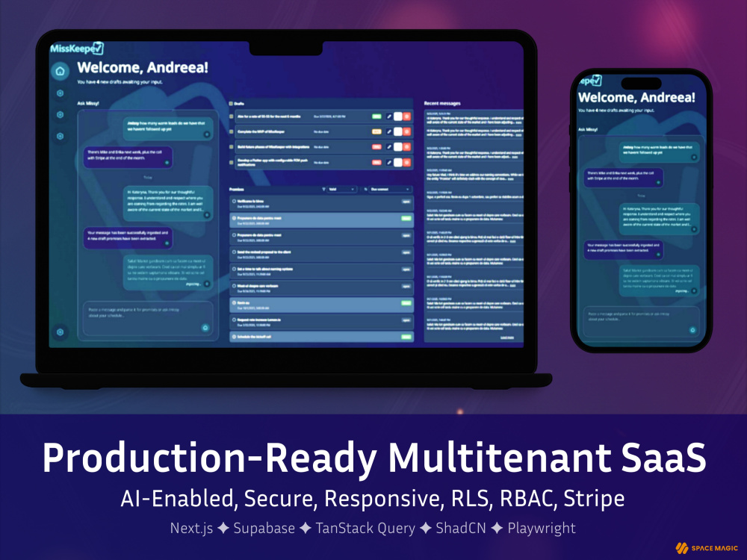Mark "Request rate increase" promise complete

pyautogui.click(x=235, y=320)
